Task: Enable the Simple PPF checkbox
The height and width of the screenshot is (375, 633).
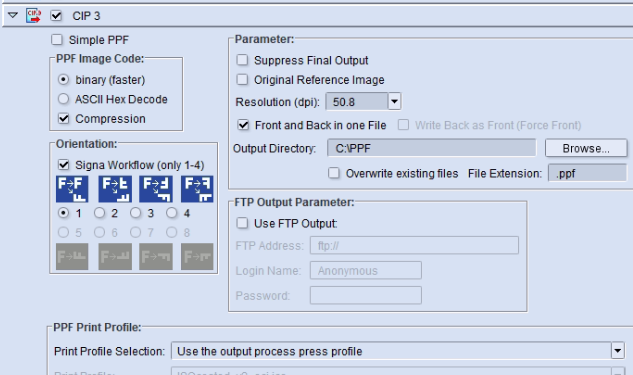Action: click(x=57, y=40)
